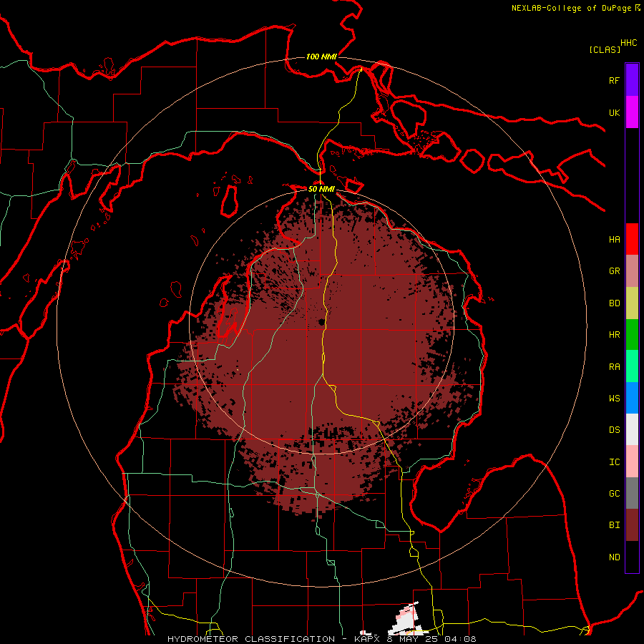The width and height of the screenshot is (644, 644).
Task: Click the BI legend label
Action: point(615,525)
